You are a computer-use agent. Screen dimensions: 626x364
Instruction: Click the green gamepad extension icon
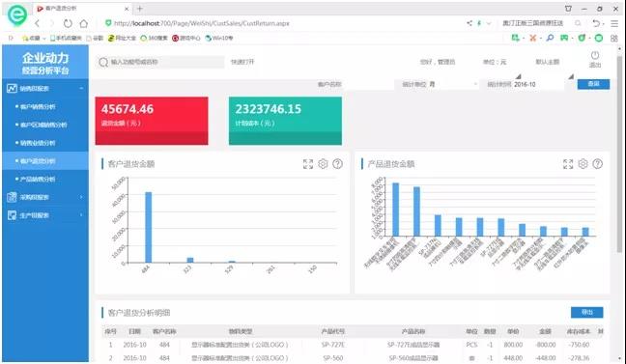point(564,38)
